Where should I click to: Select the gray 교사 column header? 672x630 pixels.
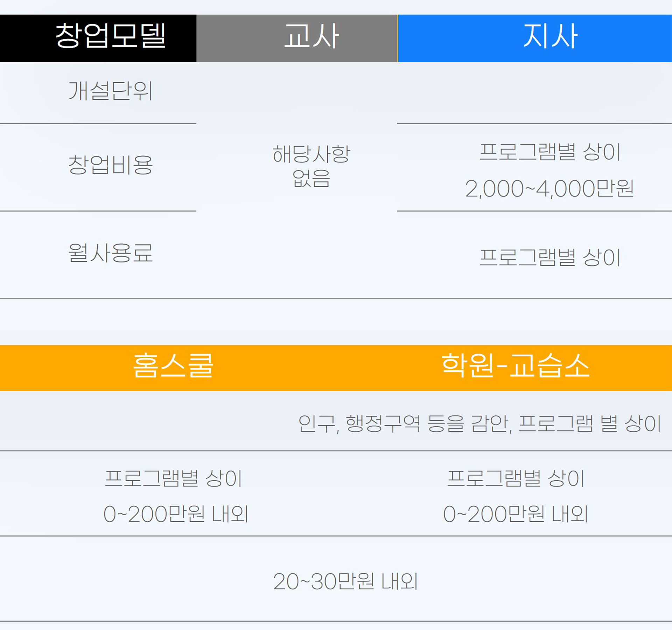297,38
